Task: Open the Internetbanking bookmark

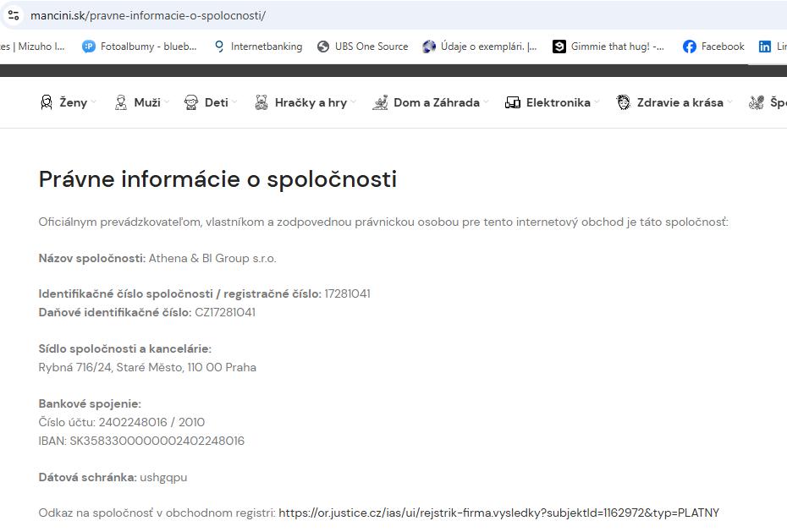Action: click(266, 47)
